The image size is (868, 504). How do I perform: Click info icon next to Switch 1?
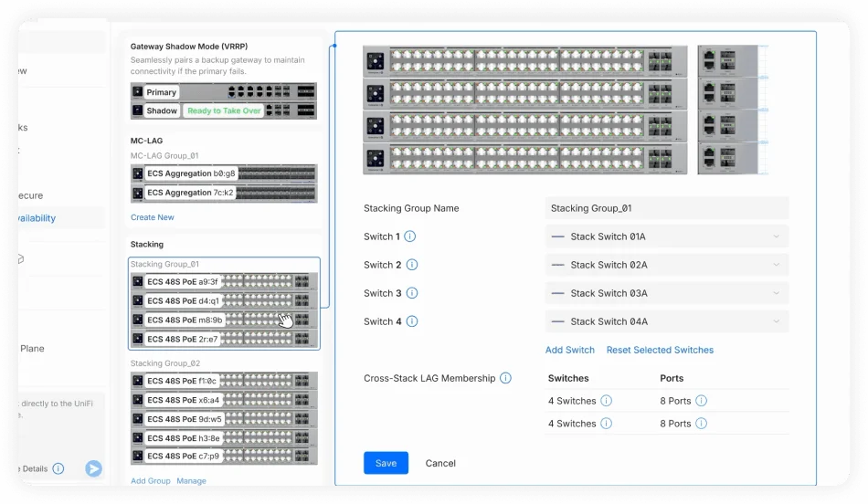(409, 236)
